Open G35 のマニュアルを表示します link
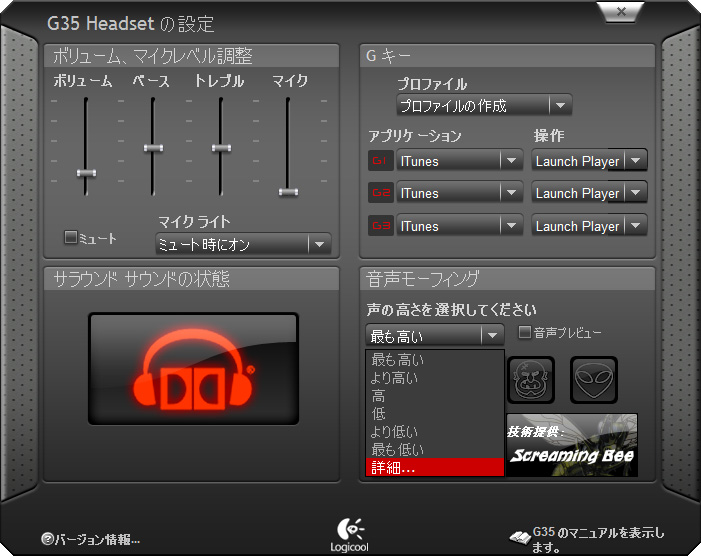 [x=598, y=539]
